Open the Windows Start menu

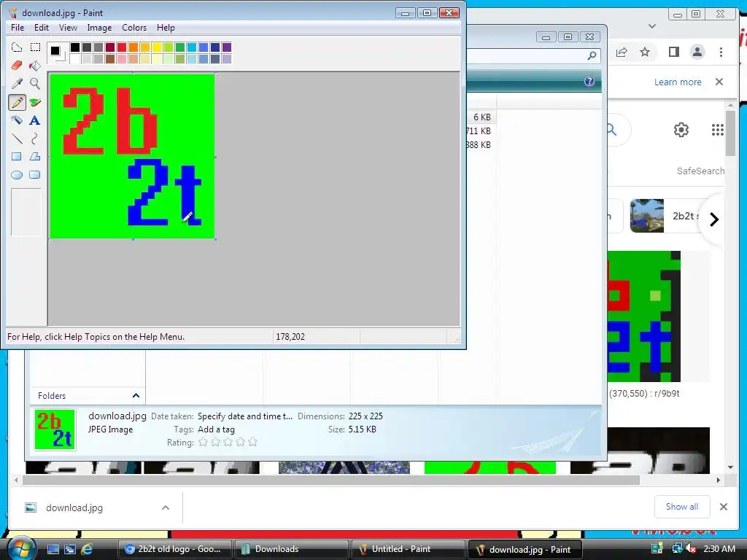click(21, 549)
